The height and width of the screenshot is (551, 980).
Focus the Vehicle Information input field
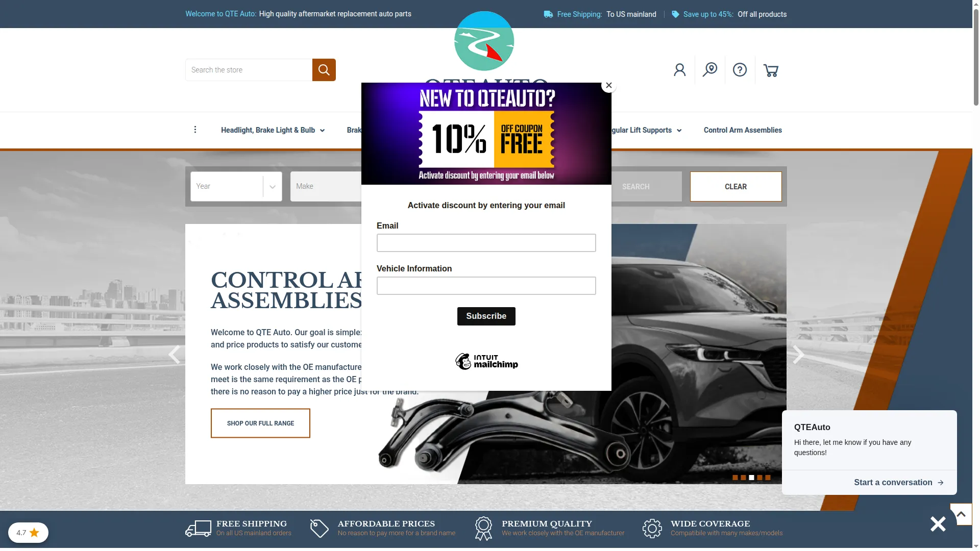pos(486,286)
